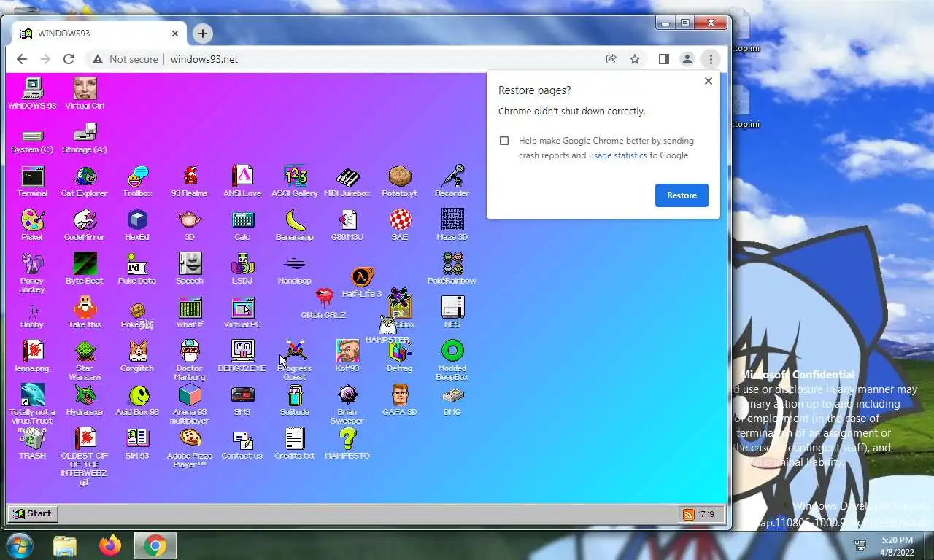Reload the windows93.net page
The height and width of the screenshot is (560, 934).
69,59
